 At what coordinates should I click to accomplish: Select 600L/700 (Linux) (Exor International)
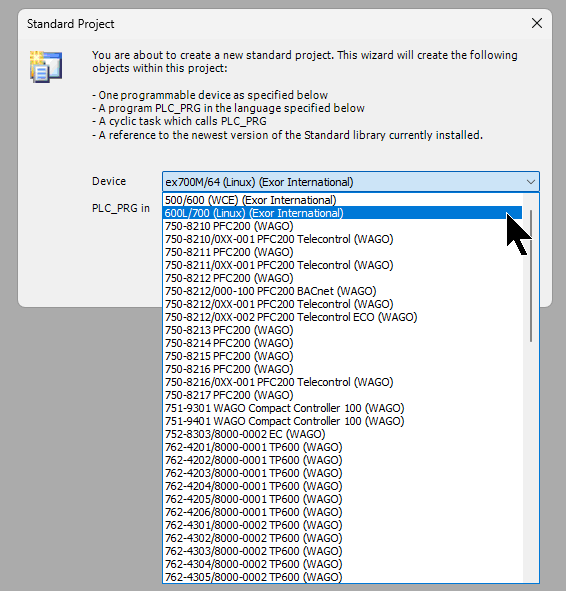coord(343,213)
